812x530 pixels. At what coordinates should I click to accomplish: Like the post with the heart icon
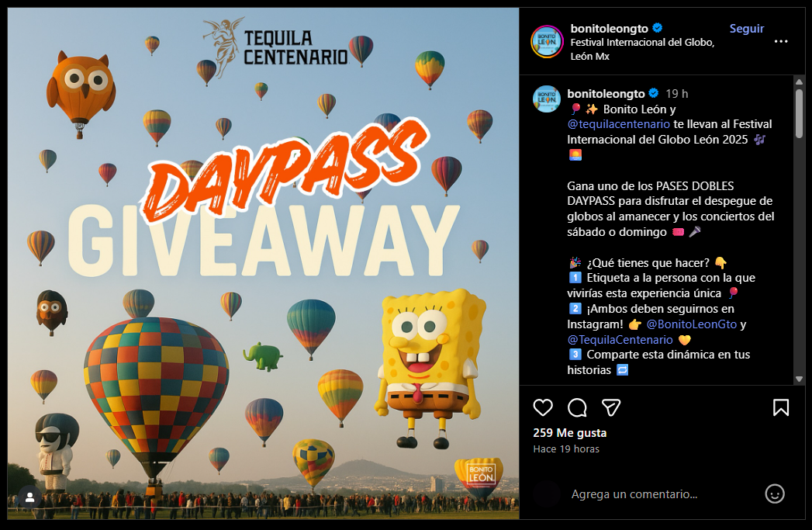pyautogui.click(x=543, y=407)
